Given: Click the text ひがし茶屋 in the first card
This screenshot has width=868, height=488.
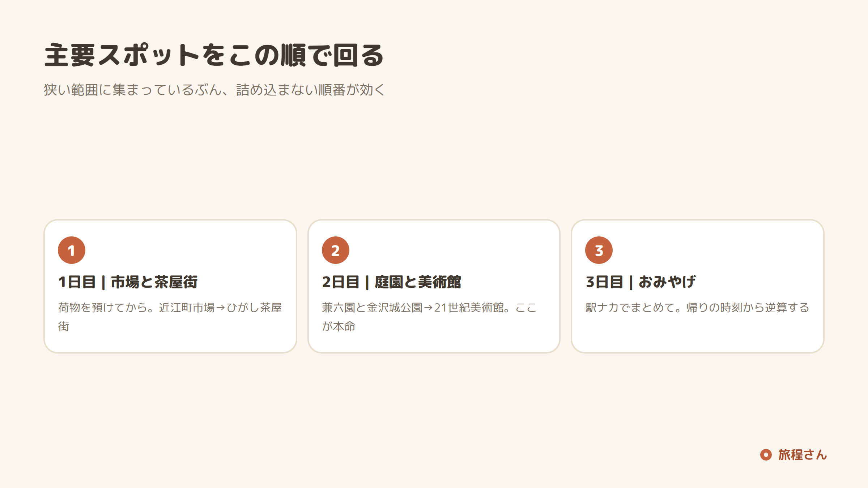Looking at the screenshot, I should pyautogui.click(x=254, y=308).
